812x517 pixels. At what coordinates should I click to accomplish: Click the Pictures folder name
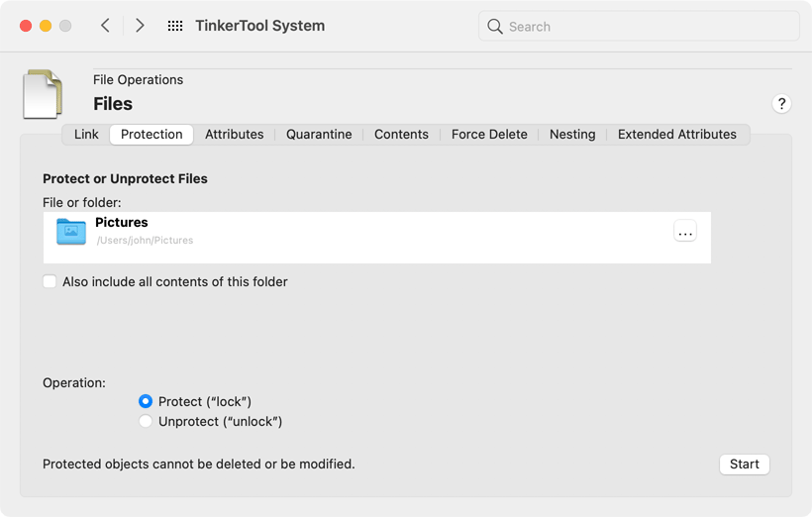(122, 222)
